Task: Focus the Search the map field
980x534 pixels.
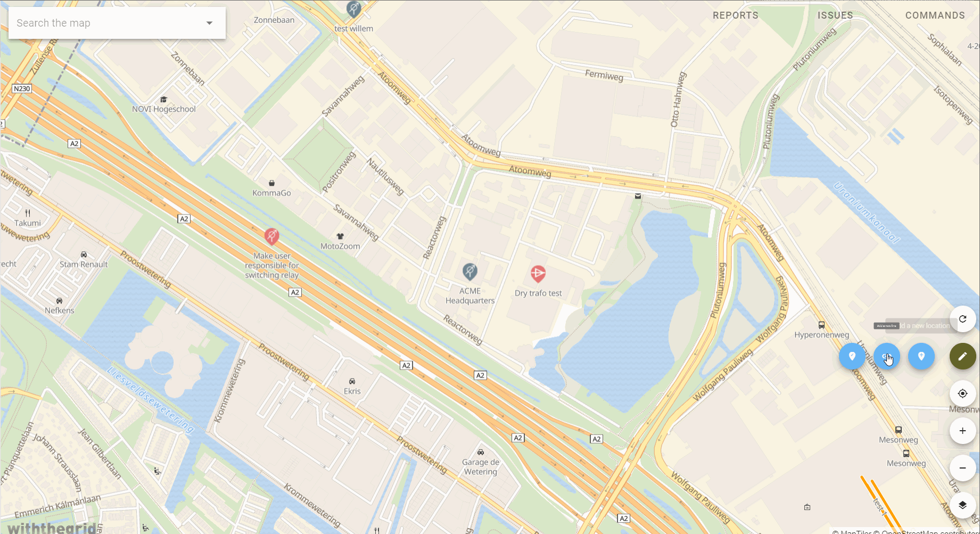Action: [x=106, y=23]
